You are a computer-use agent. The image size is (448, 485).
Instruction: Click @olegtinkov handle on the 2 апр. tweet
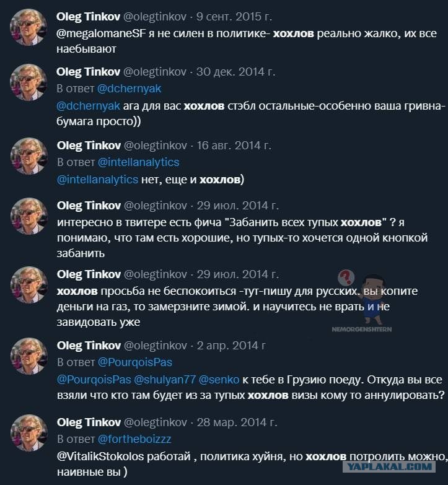[x=156, y=345]
